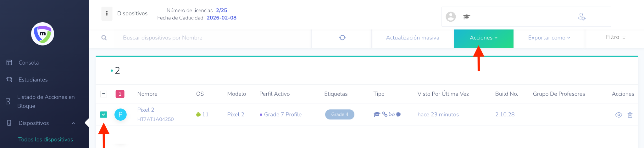View Pixel 2 details with eye icon
644x148 pixels.
[619, 115]
